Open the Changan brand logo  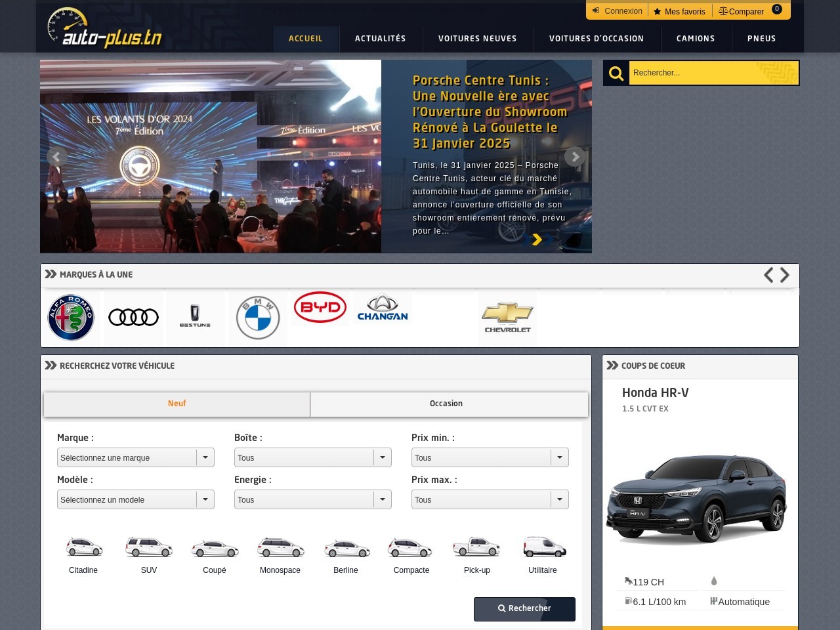[x=383, y=307]
